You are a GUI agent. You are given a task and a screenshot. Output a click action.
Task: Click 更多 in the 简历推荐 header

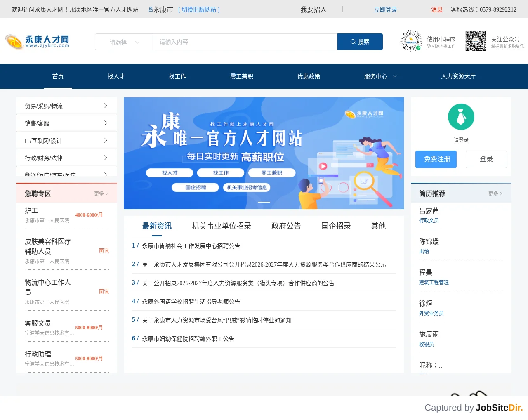[495, 193]
